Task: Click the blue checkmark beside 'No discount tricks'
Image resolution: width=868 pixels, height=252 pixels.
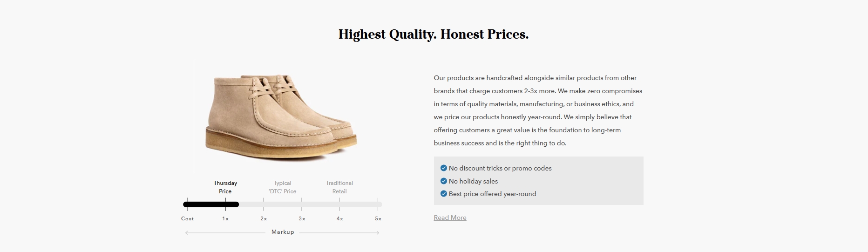Action: (x=444, y=168)
